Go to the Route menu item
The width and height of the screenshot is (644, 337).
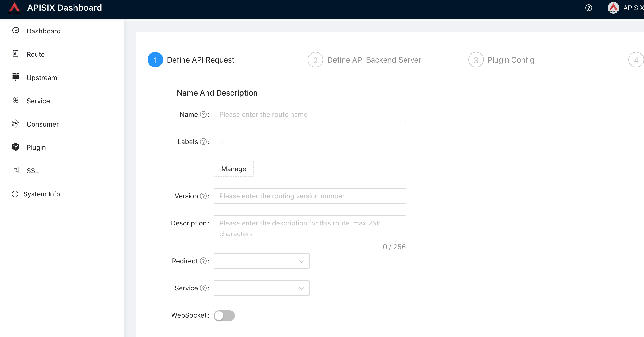coord(35,54)
